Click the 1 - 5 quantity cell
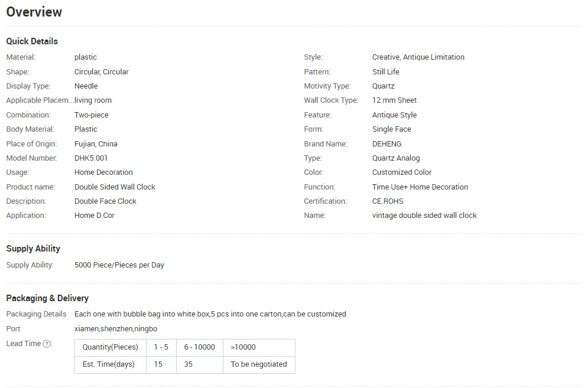This screenshot has height=388, width=588. point(161,347)
